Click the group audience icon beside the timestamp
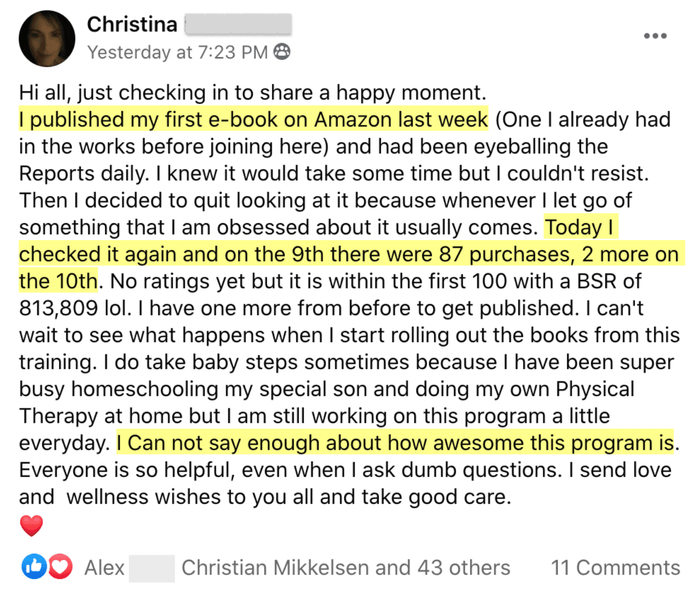Screen dimensions: 700x594 [x=281, y=52]
